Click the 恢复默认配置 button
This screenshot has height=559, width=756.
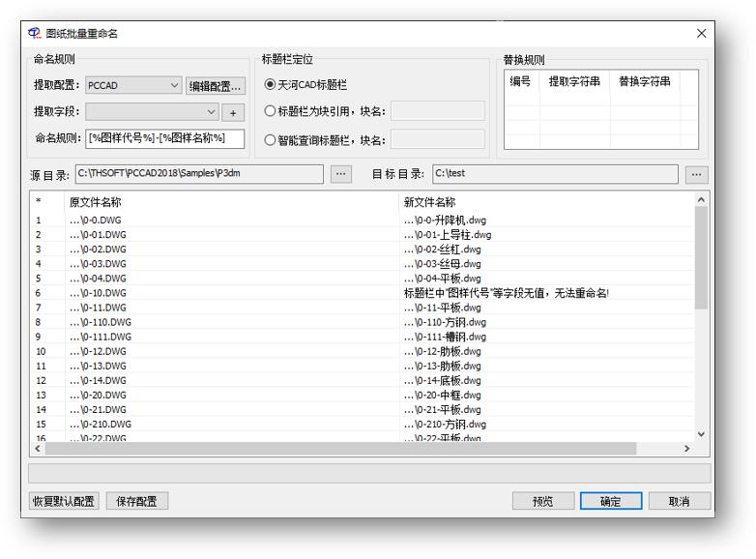click(64, 501)
